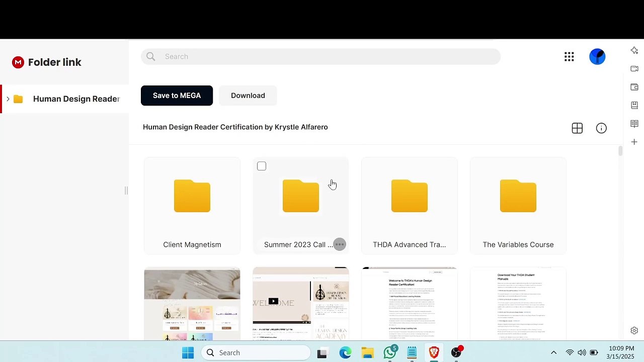
Task: Open red-badged app on taskbar
Action: tap(457, 353)
